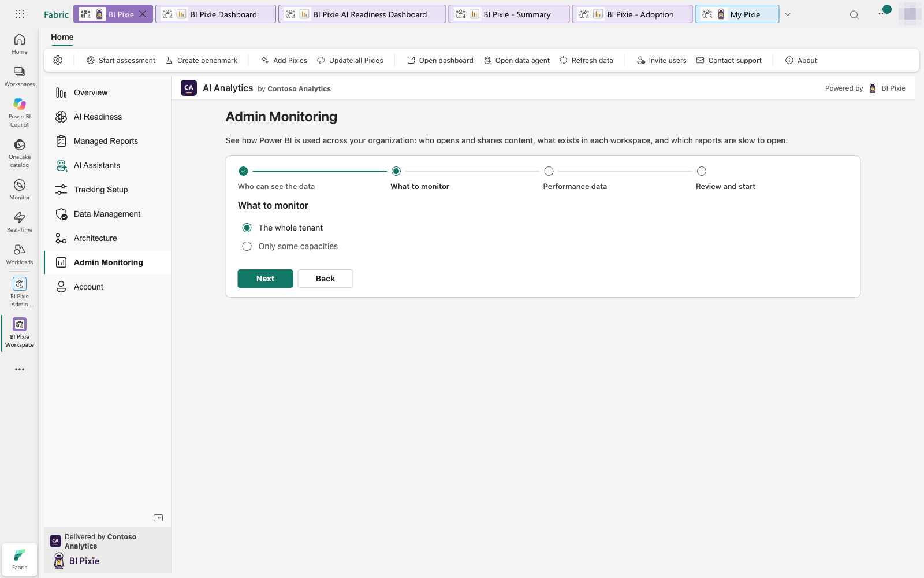Jump to Who can see the data step
This screenshot has width=924, height=578.
point(243,171)
